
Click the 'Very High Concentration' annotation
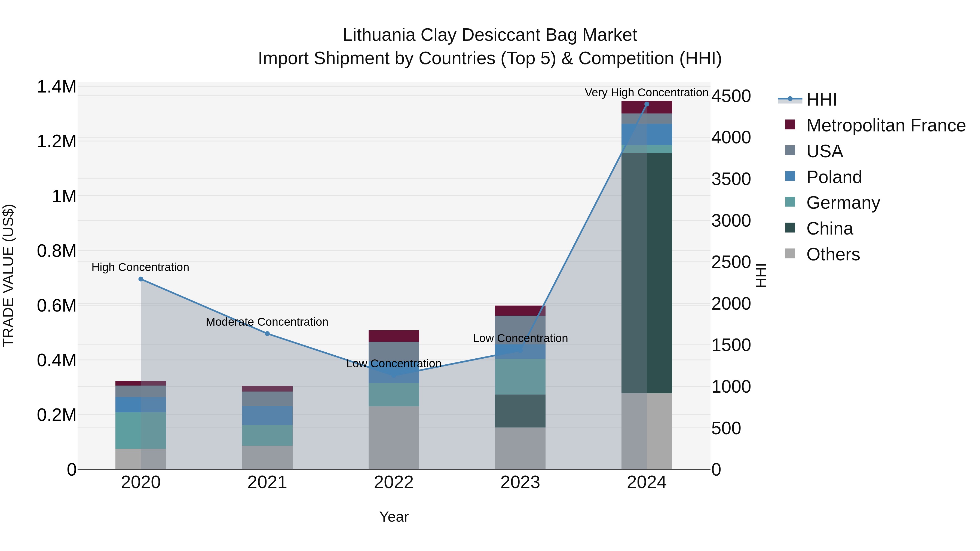click(646, 93)
